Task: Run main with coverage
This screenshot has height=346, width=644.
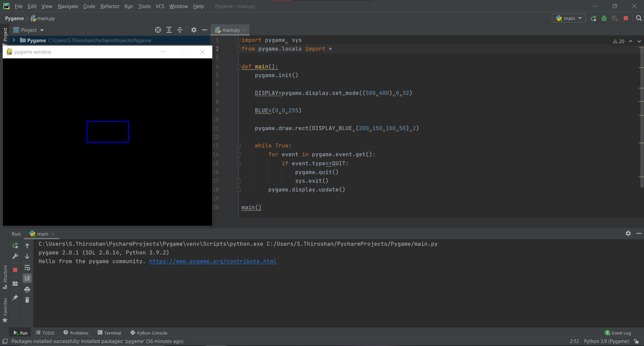Action: [615, 18]
